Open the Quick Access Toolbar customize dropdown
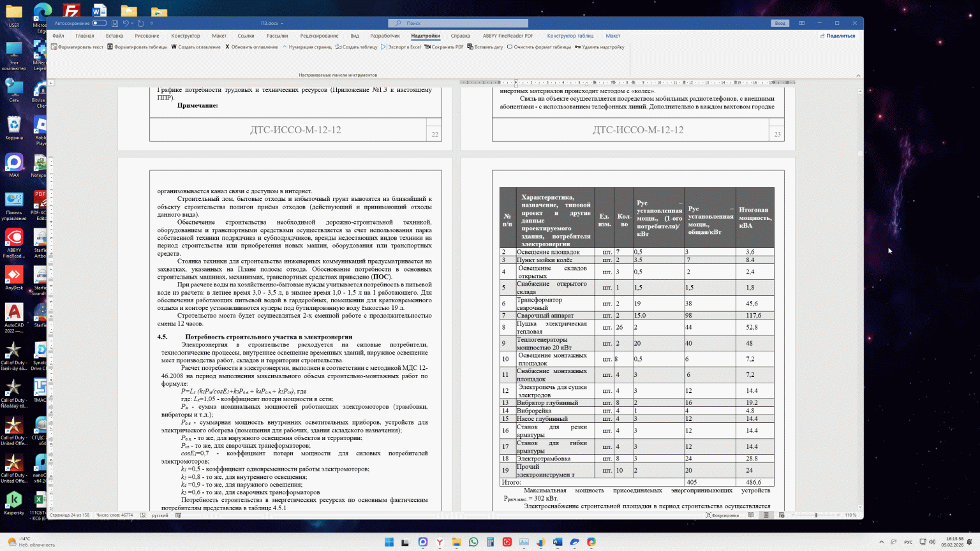980x551 pixels. click(x=152, y=24)
